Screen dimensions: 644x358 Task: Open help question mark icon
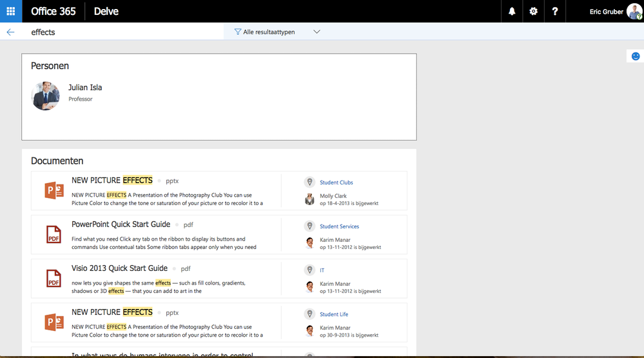[x=555, y=11]
